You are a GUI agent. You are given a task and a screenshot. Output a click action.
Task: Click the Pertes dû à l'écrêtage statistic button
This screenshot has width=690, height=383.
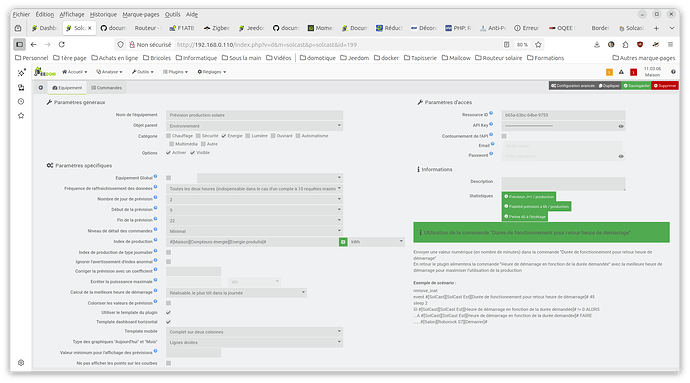click(525, 217)
